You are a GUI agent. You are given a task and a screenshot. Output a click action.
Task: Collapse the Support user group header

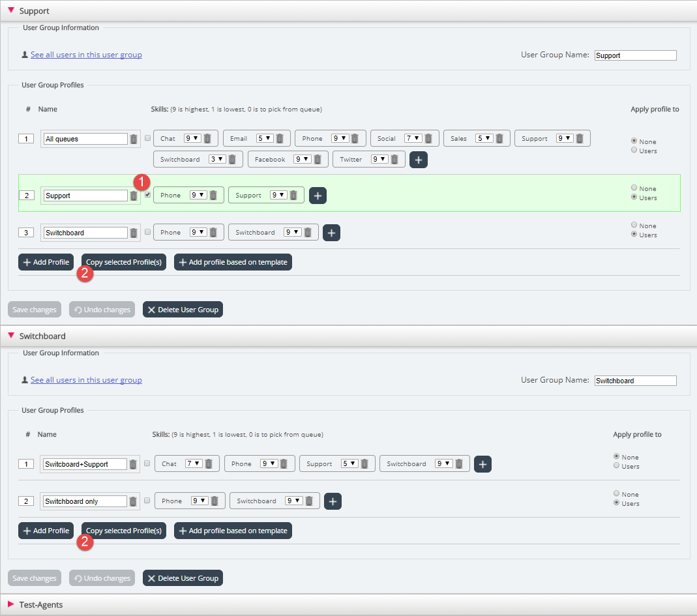coord(11,10)
